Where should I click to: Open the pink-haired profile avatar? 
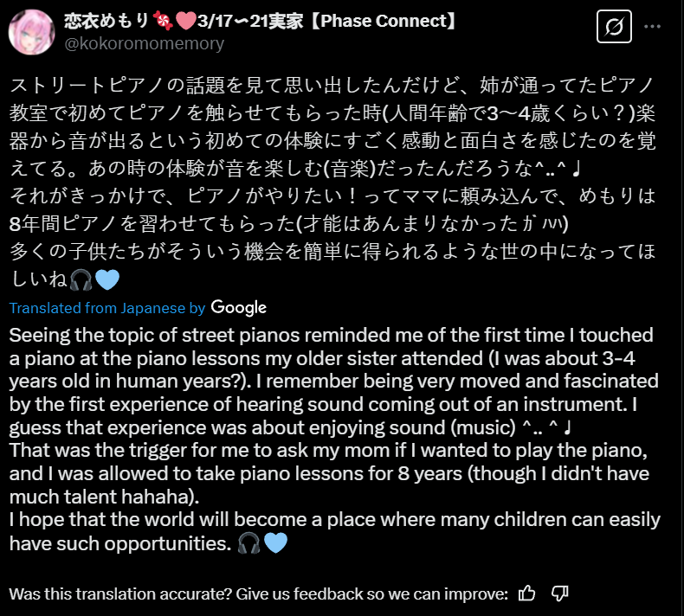coord(31,32)
